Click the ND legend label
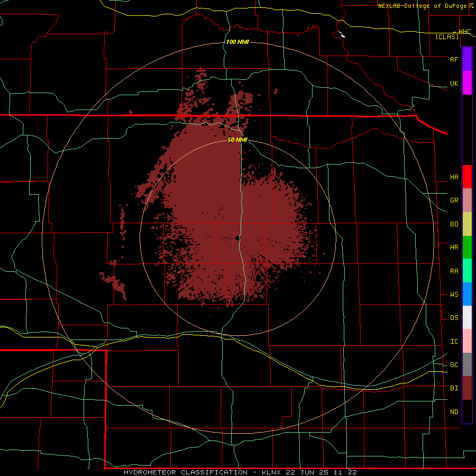This screenshot has height=476, width=476. point(454,412)
